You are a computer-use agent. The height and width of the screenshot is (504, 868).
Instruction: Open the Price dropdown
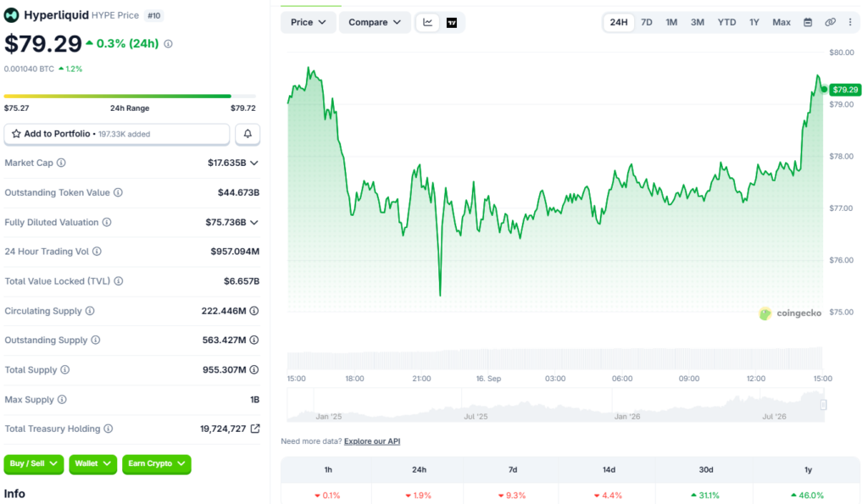click(309, 23)
